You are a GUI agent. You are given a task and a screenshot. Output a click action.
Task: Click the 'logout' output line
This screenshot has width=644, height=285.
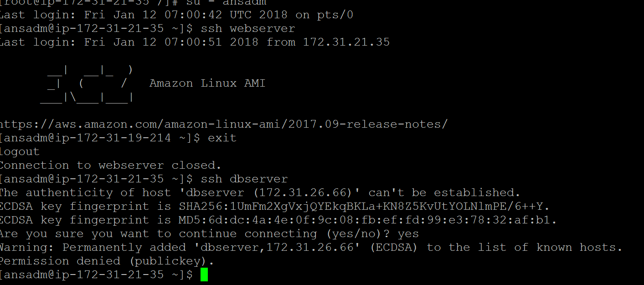20,151
